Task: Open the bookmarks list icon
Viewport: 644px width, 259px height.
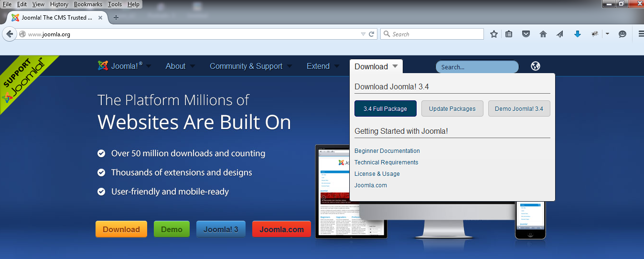Action: pos(509,34)
